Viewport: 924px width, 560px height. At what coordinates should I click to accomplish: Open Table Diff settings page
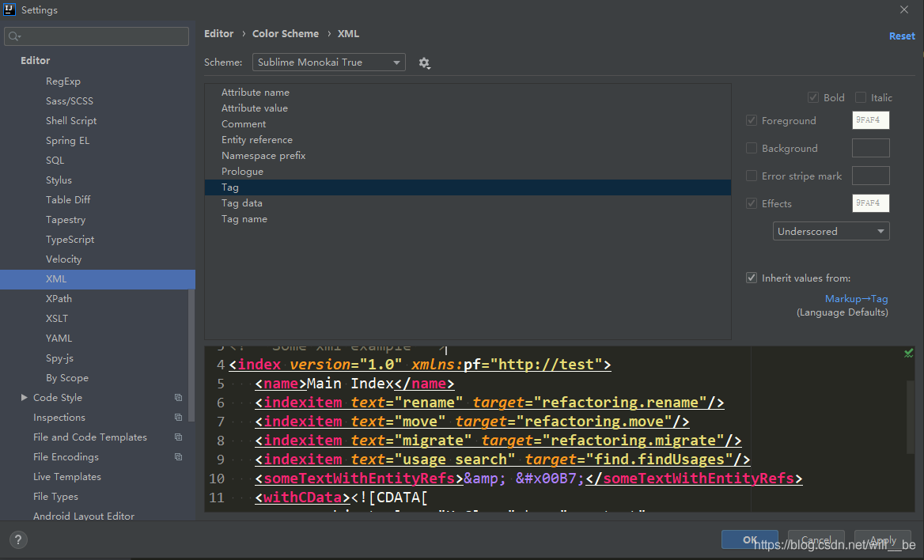tap(68, 200)
